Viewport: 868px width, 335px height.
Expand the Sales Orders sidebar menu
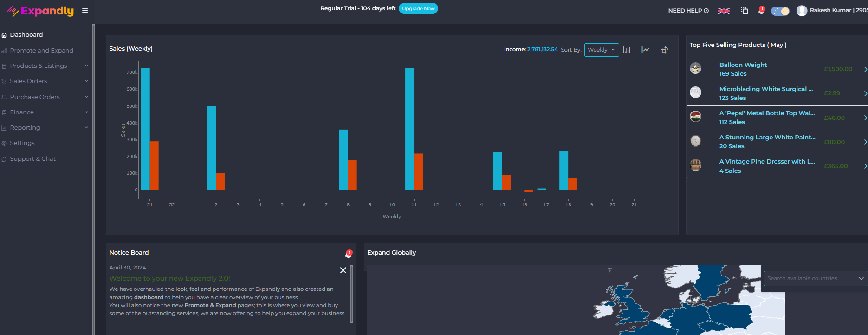(x=44, y=81)
